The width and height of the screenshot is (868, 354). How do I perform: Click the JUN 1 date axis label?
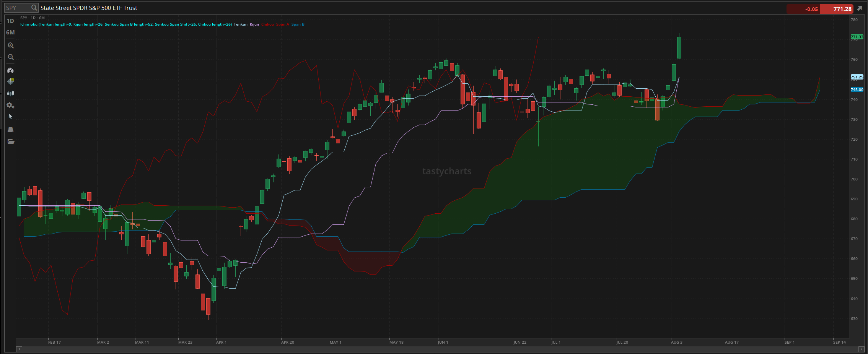pos(443,343)
